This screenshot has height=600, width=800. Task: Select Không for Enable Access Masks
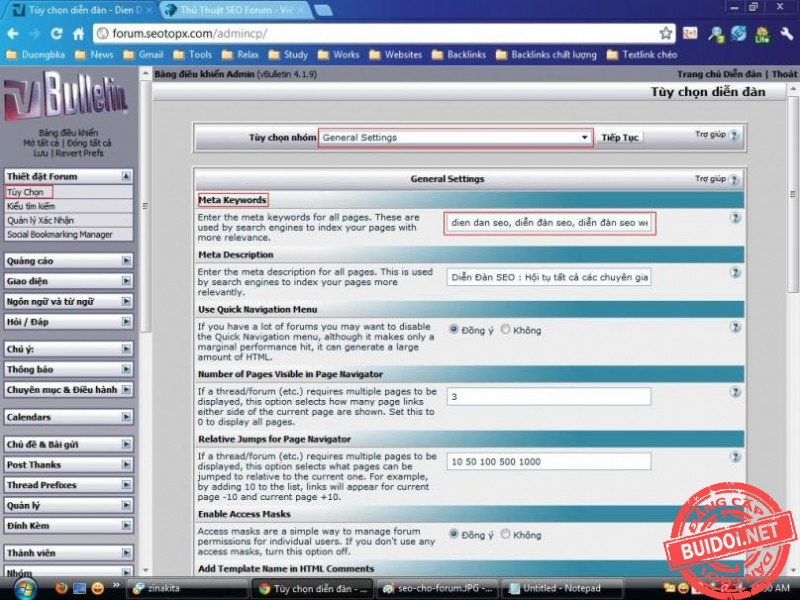click(x=506, y=535)
